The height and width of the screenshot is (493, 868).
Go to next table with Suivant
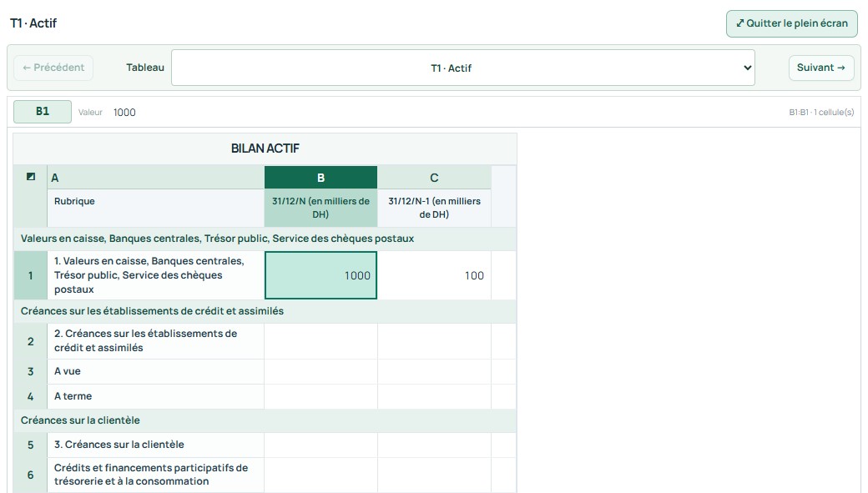821,68
